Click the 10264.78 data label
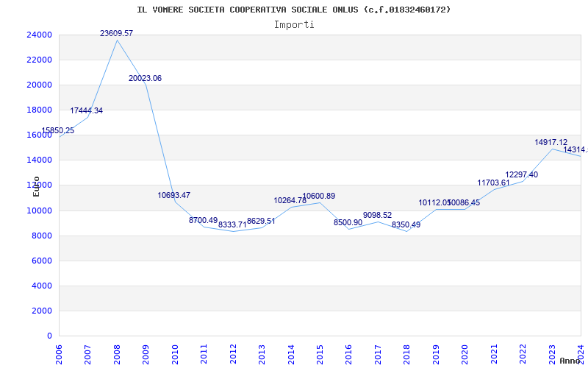The width and height of the screenshot is (588, 368). point(290,200)
